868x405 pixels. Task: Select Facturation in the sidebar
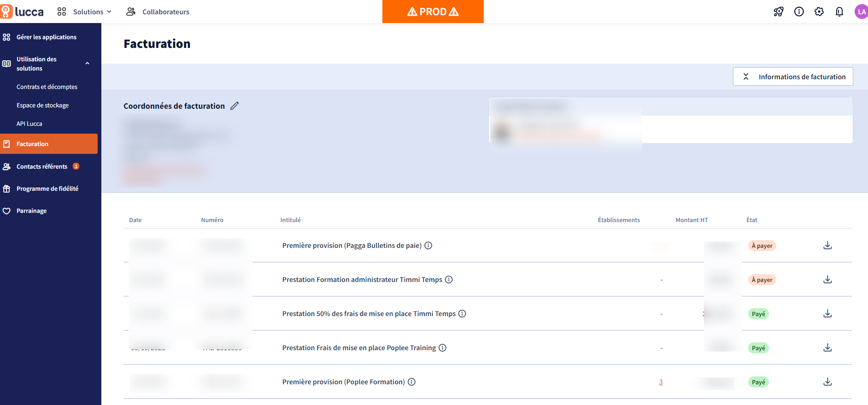point(49,144)
